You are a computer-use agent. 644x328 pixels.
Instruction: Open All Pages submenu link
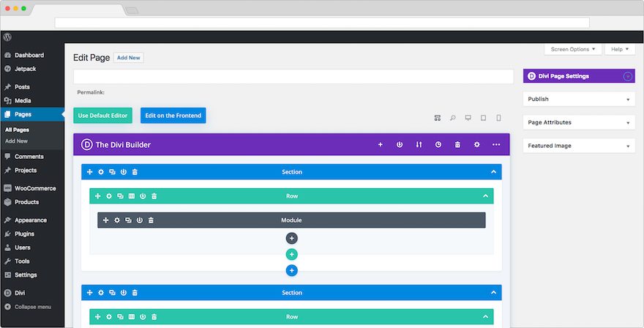17,130
